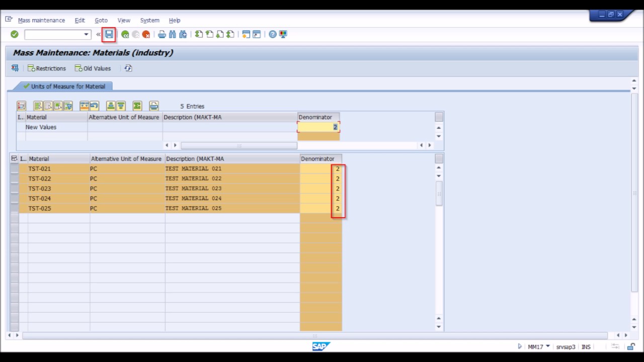Image resolution: width=644 pixels, height=362 pixels.
Task: Click the TST-021 material cell
Action: 59,168
